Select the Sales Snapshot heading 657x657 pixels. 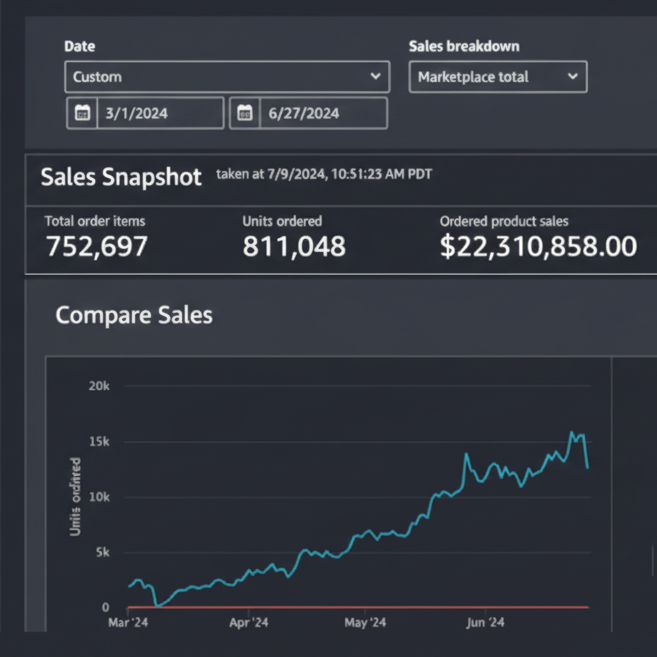[x=121, y=177]
